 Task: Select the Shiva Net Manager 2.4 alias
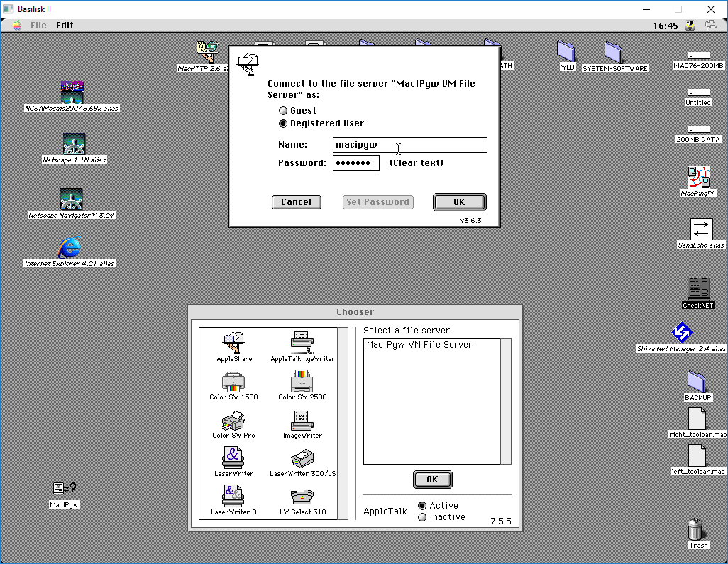[x=682, y=333]
